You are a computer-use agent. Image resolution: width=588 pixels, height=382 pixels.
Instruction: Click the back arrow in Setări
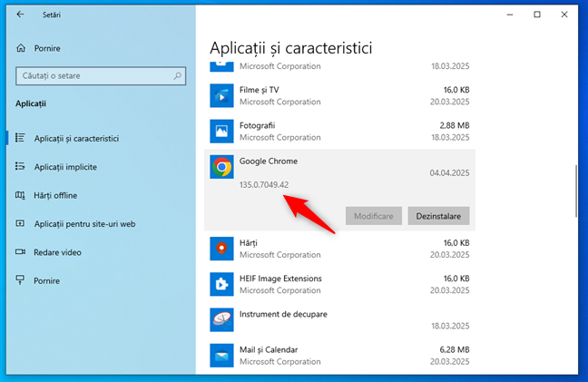coord(20,15)
